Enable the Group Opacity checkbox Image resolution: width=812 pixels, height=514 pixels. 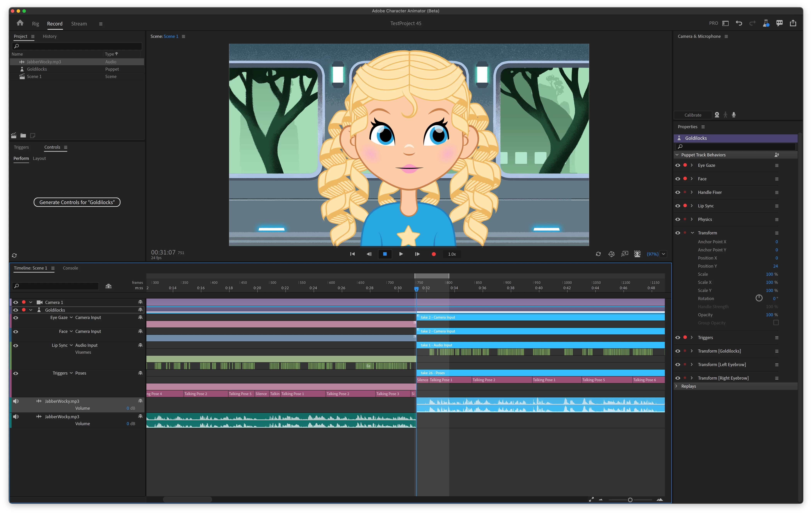click(x=776, y=323)
